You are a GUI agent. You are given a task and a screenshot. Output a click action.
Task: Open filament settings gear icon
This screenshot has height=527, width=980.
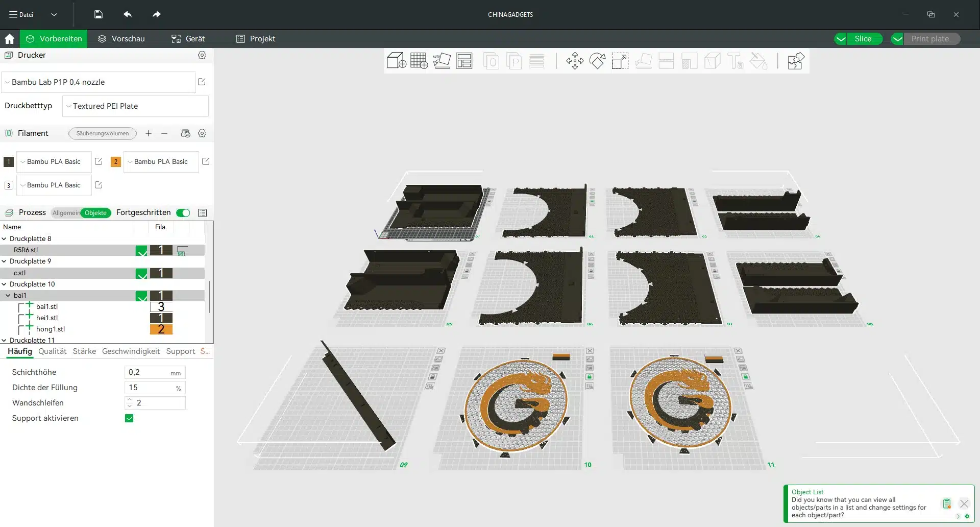(202, 133)
